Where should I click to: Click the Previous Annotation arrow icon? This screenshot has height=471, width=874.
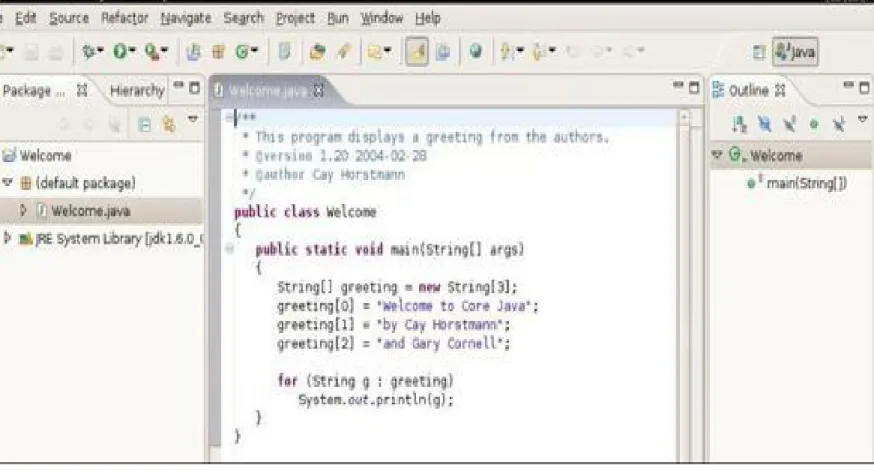(x=538, y=52)
